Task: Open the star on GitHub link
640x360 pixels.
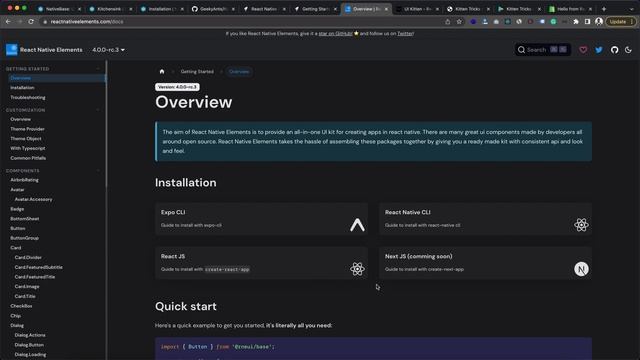Action: [x=336, y=33]
